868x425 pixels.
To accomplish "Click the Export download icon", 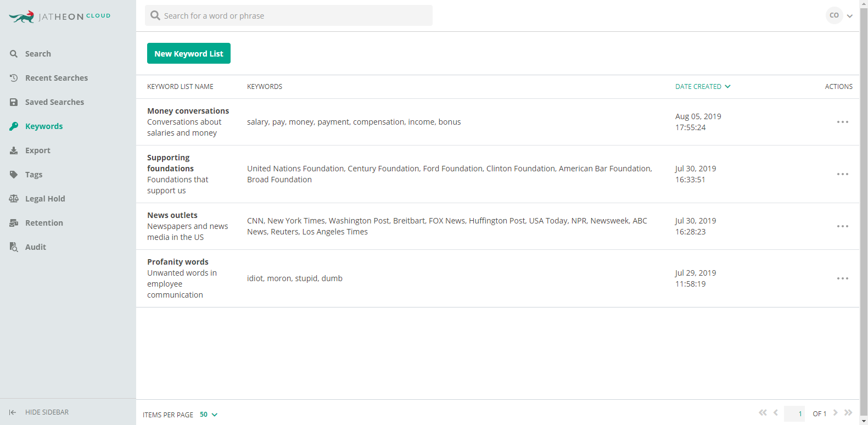I will tap(14, 150).
